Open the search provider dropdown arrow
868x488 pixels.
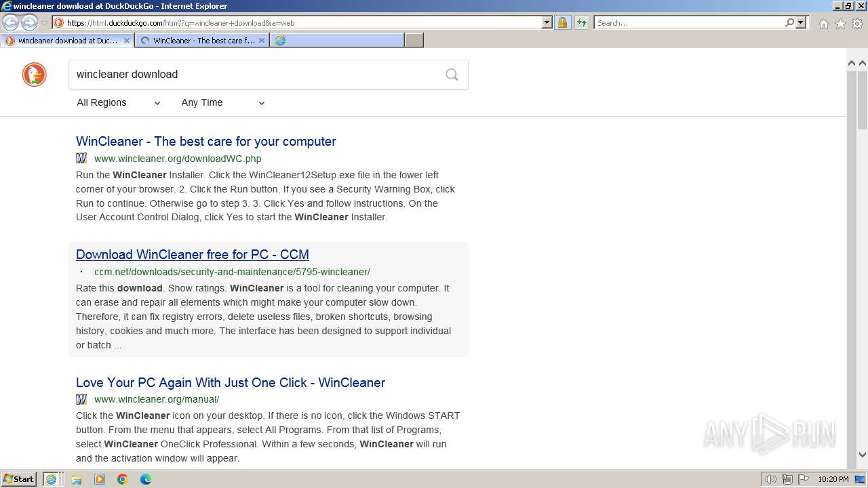[801, 22]
